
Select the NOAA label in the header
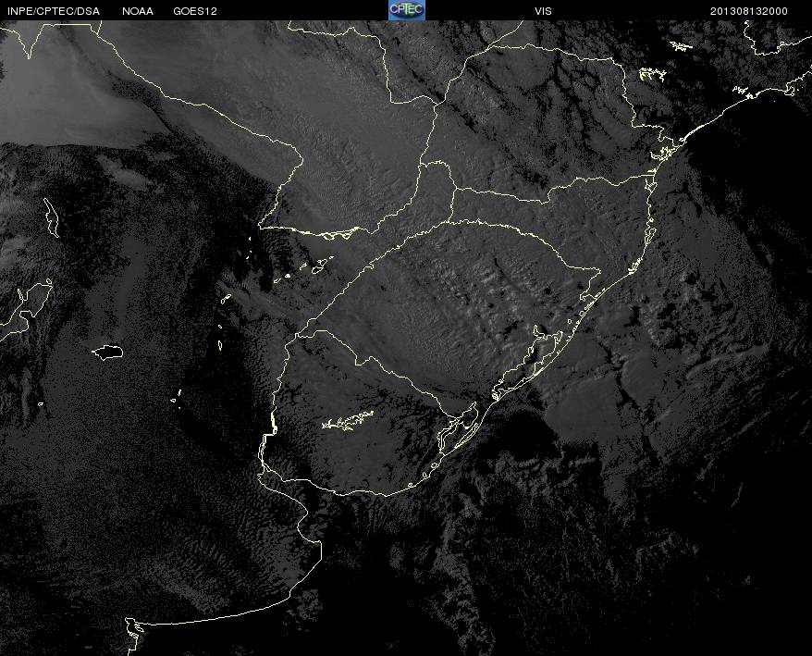(138, 11)
